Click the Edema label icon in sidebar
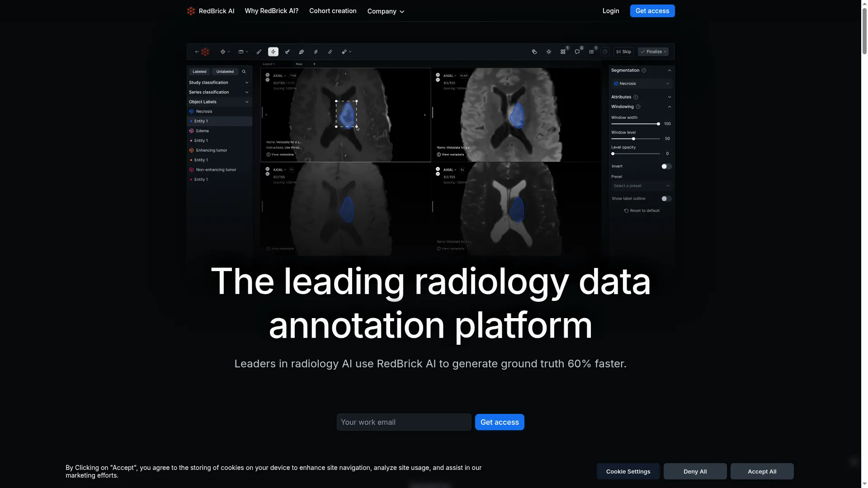 coord(192,131)
